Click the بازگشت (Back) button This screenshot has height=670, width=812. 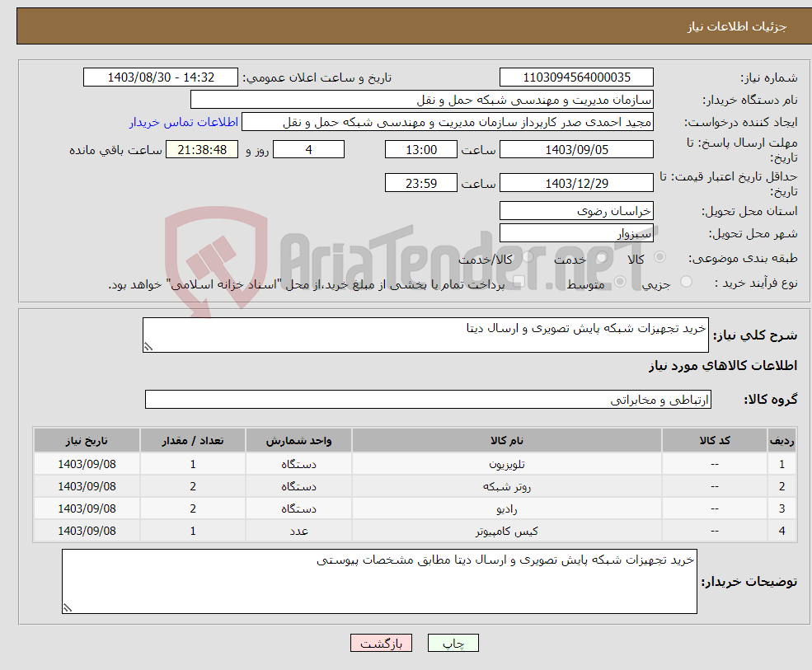(x=381, y=643)
